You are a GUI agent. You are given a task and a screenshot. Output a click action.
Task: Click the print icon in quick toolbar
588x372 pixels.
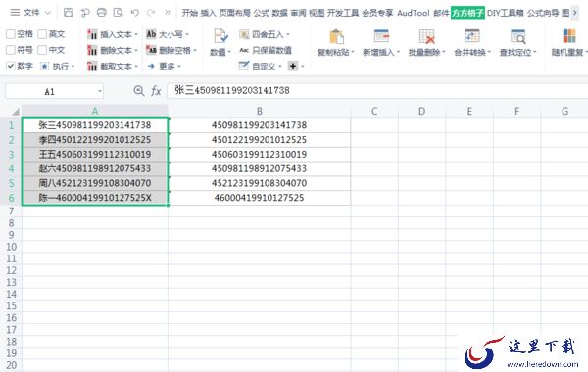click(102, 13)
